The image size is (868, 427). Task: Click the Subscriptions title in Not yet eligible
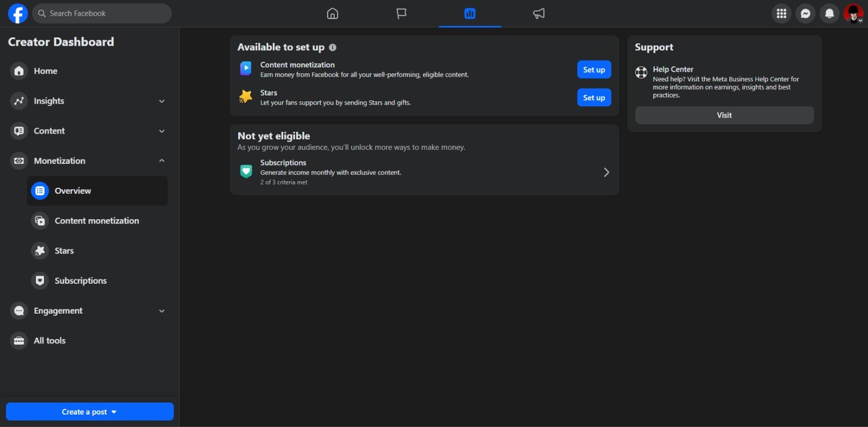283,163
